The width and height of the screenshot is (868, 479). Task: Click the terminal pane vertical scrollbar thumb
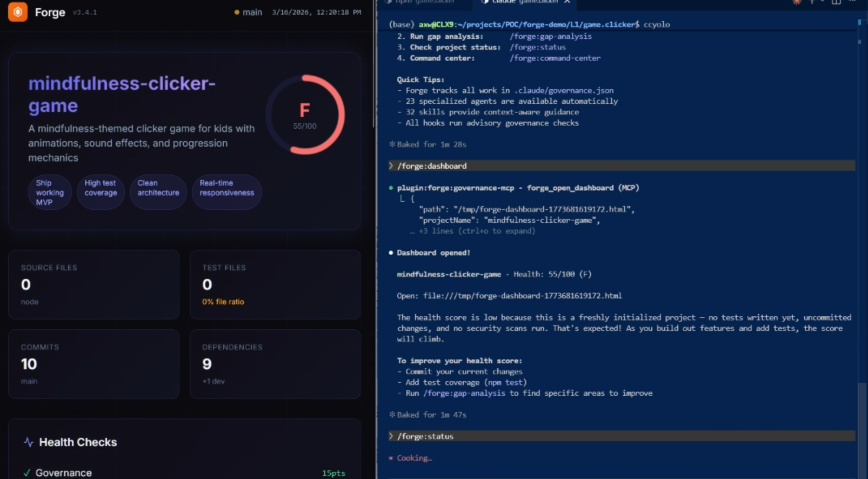(861, 430)
